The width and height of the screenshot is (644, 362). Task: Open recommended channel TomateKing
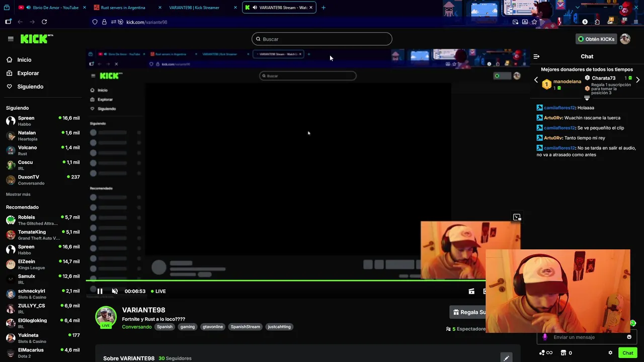(x=43, y=235)
